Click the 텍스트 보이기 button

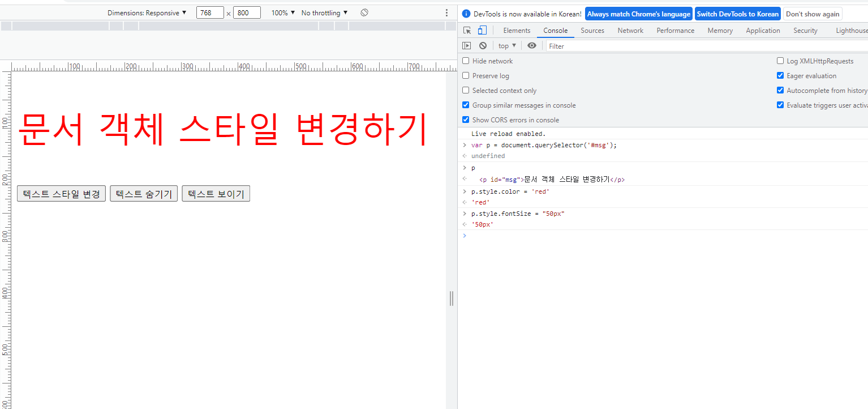coord(216,194)
